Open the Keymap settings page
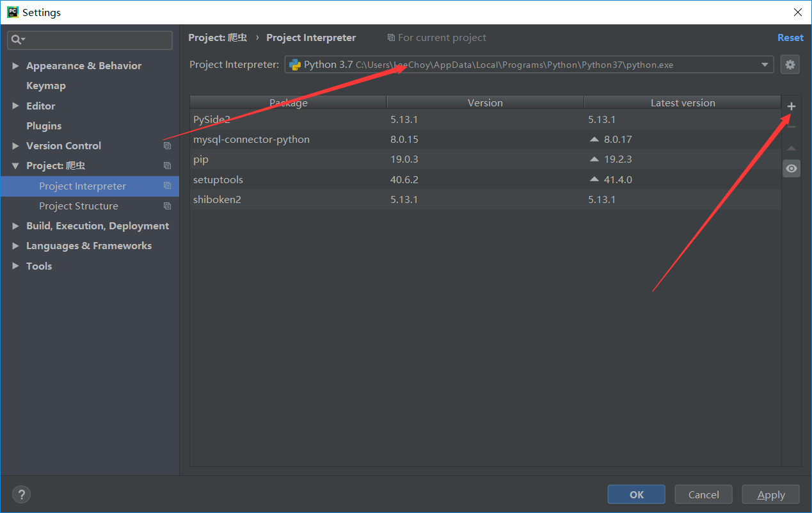The width and height of the screenshot is (812, 513). coord(46,86)
